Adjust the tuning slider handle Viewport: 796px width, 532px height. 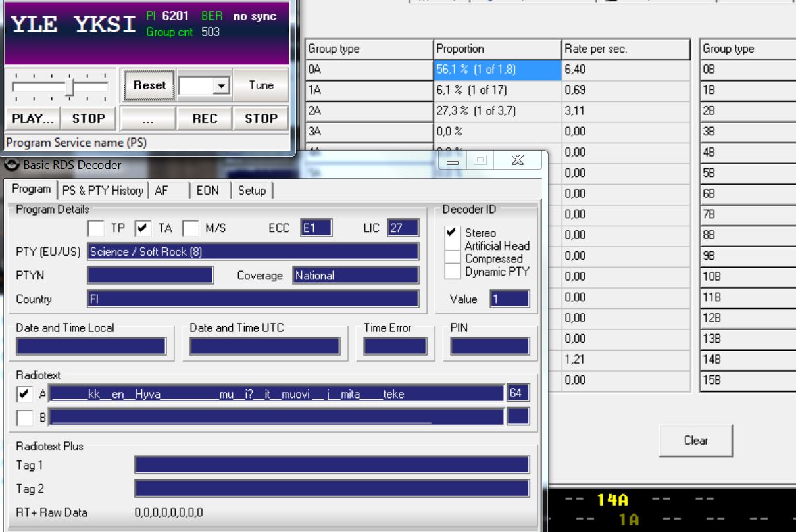(70, 87)
